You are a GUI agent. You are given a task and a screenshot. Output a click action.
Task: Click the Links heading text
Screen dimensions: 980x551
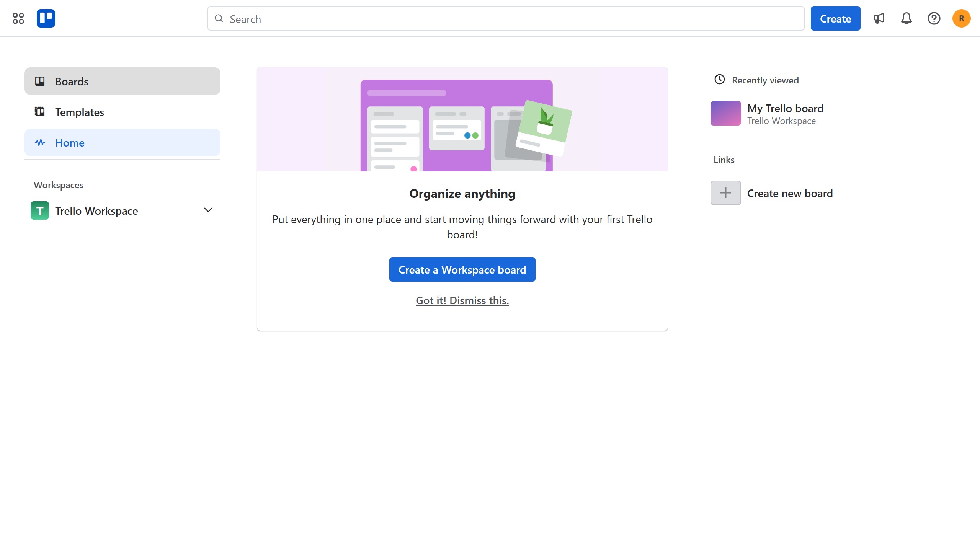[x=724, y=160]
